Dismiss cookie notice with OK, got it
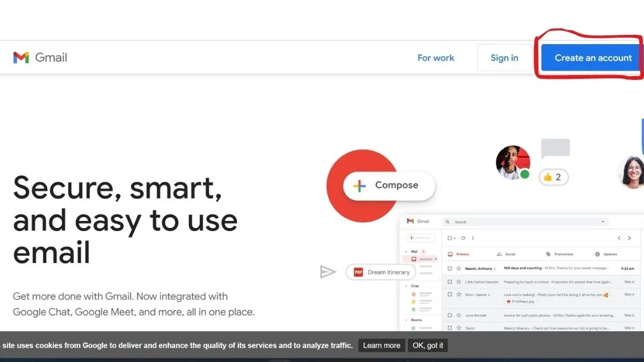 pos(427,345)
